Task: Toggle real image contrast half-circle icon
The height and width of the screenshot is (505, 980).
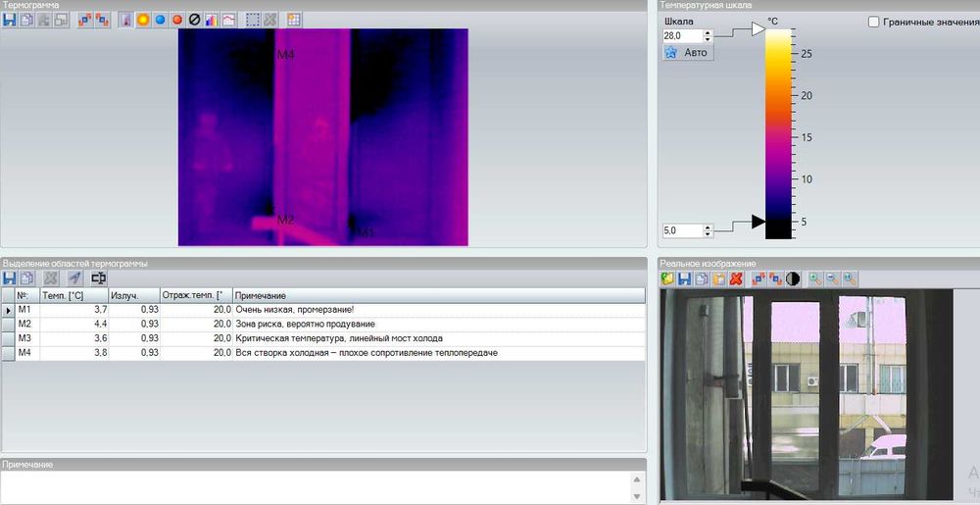Action: coord(793,279)
